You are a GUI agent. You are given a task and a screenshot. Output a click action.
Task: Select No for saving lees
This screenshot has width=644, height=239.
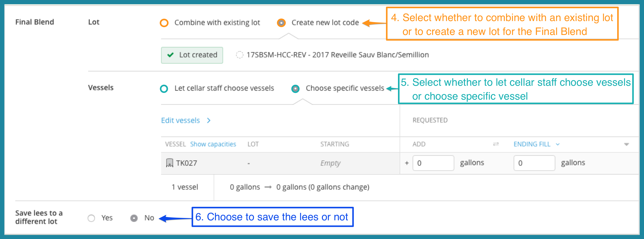(x=134, y=218)
